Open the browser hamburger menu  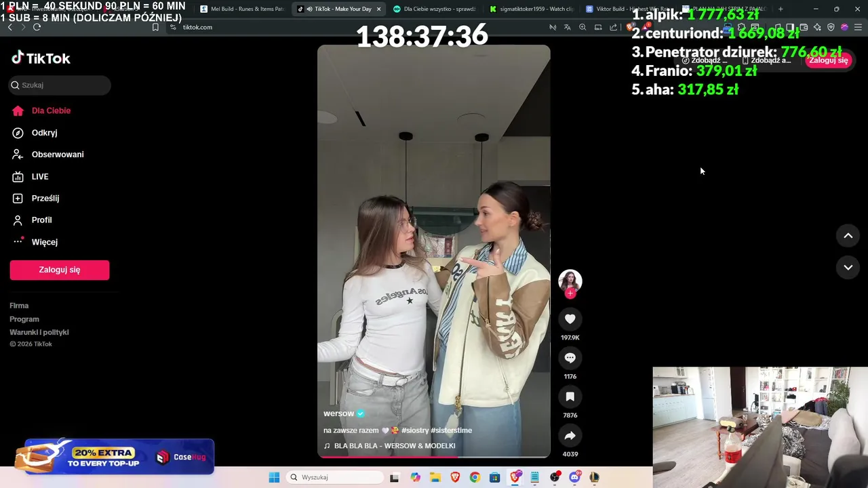[859, 27]
